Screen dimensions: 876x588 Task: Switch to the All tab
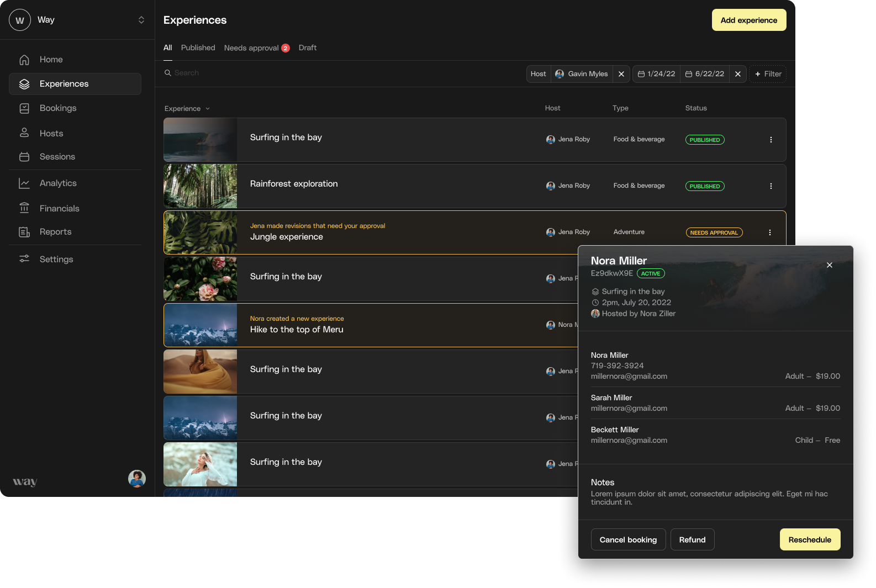coord(168,48)
